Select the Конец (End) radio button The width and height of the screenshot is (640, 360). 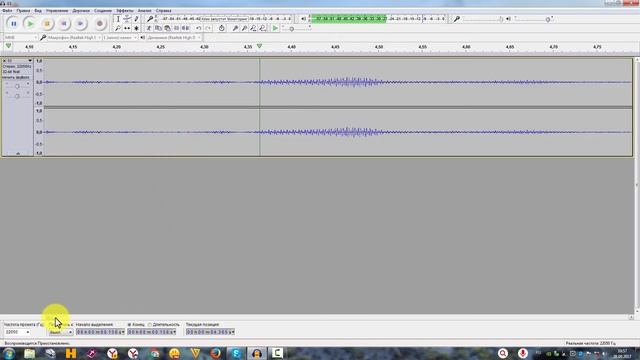(x=129, y=325)
